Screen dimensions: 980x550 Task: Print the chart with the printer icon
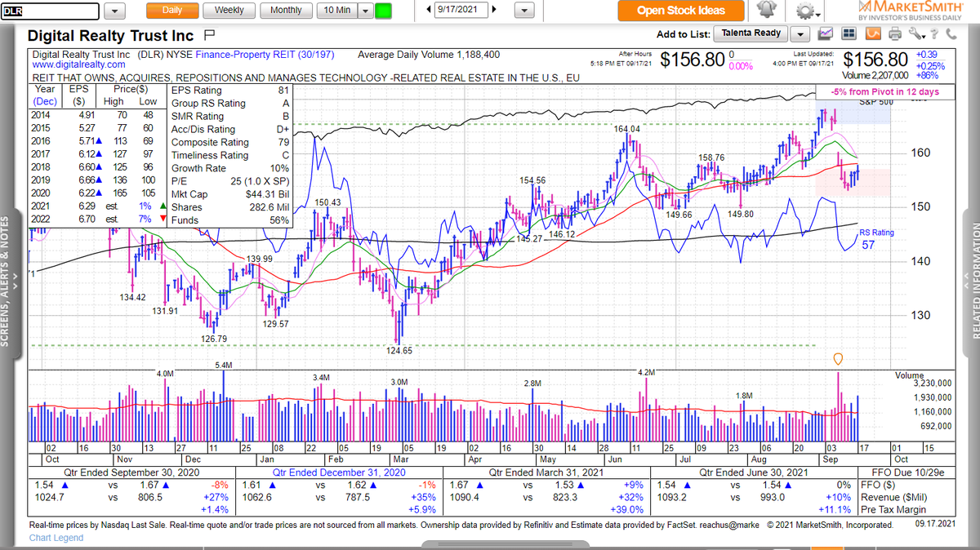click(894, 34)
